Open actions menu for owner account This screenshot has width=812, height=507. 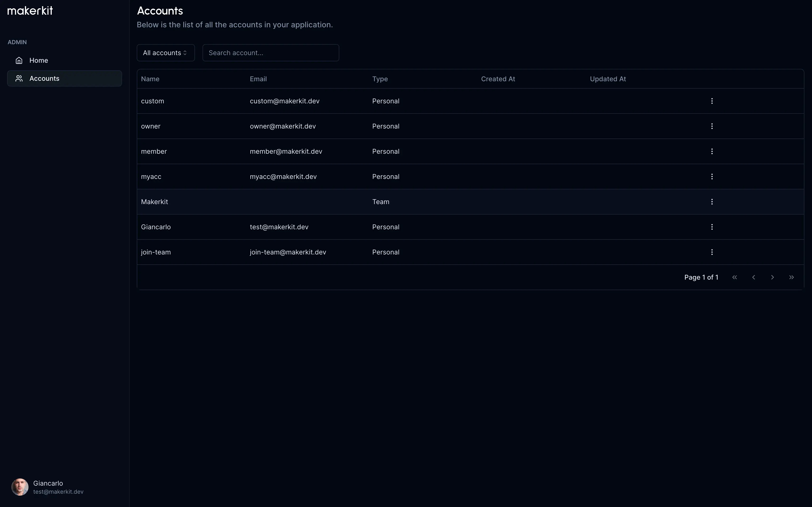(x=712, y=126)
